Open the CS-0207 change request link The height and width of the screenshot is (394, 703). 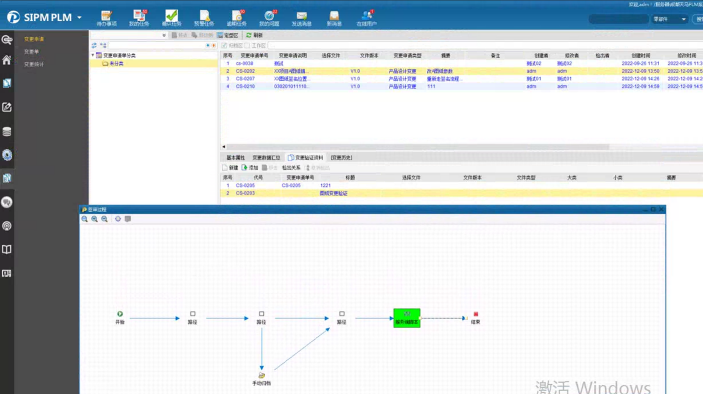coord(245,79)
